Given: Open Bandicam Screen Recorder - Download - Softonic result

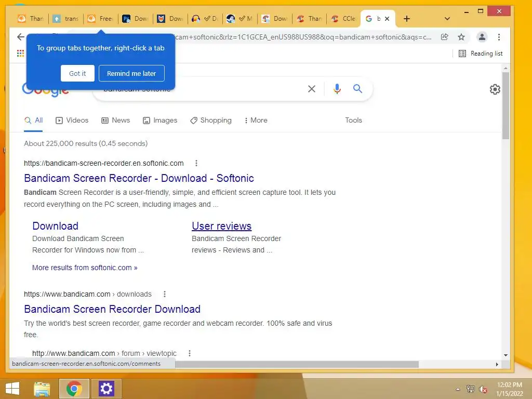Looking at the screenshot, I should point(139,178).
